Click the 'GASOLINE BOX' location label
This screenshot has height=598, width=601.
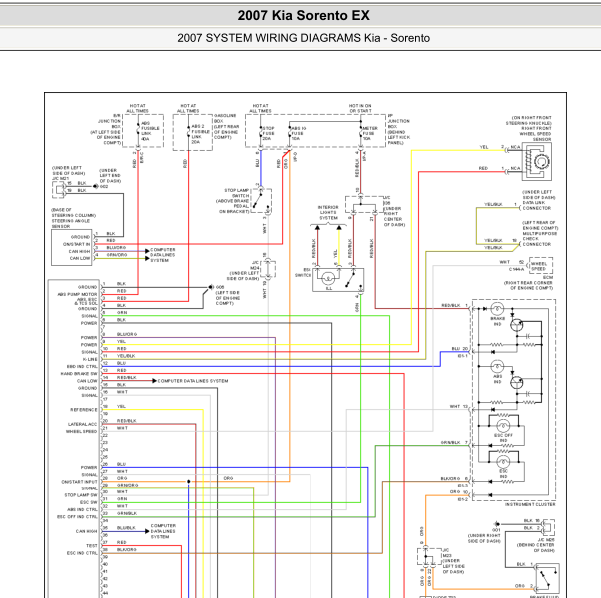tap(225, 118)
